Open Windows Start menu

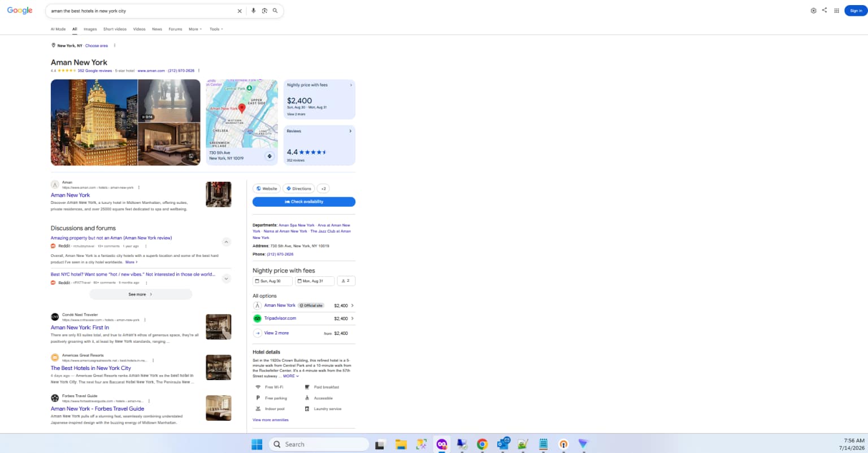click(x=257, y=445)
